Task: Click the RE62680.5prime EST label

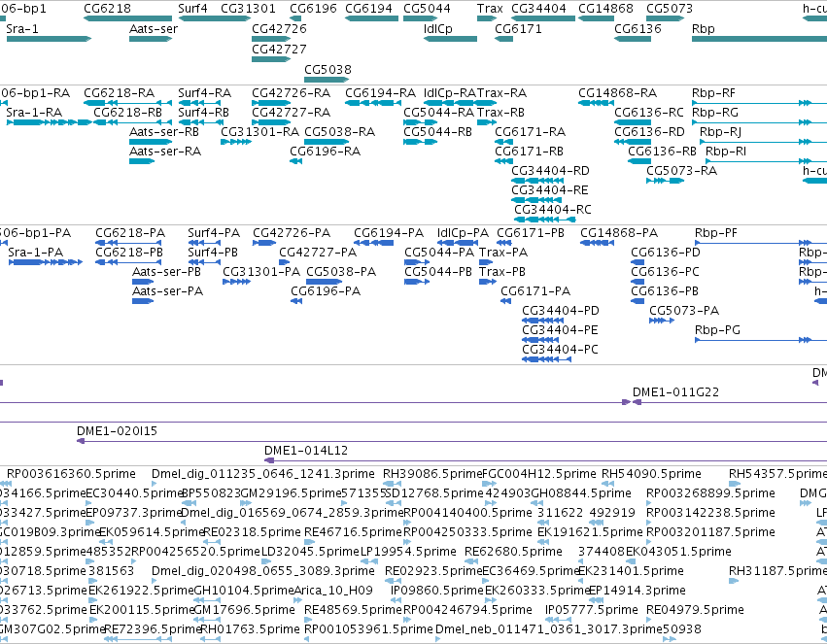Action: click(513, 552)
